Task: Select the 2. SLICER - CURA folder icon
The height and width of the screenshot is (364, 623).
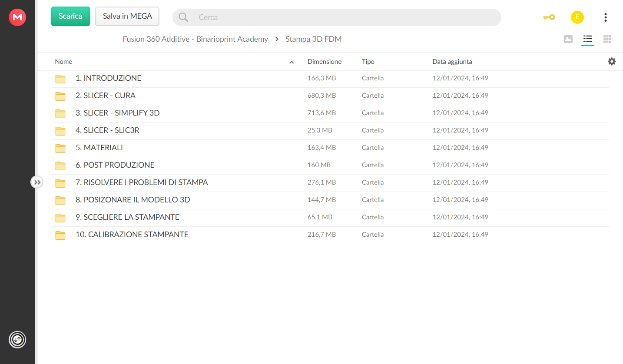Action: tap(60, 96)
